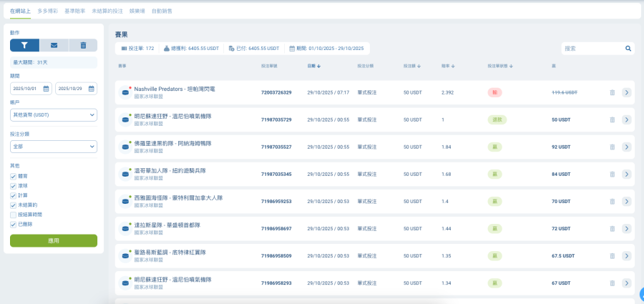This screenshot has width=644, height=304.
Task: Focus the 搜索 search field
Action: click(592, 49)
